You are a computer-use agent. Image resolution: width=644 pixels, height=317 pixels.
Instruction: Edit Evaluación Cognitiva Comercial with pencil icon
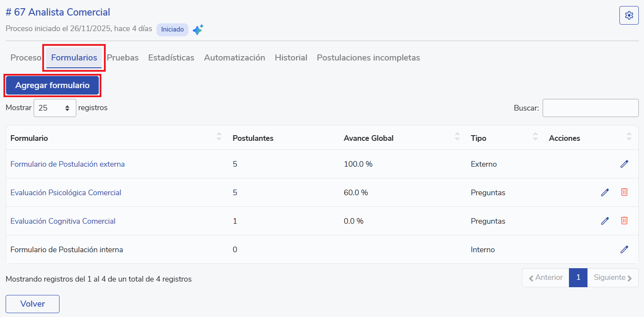coord(605,221)
